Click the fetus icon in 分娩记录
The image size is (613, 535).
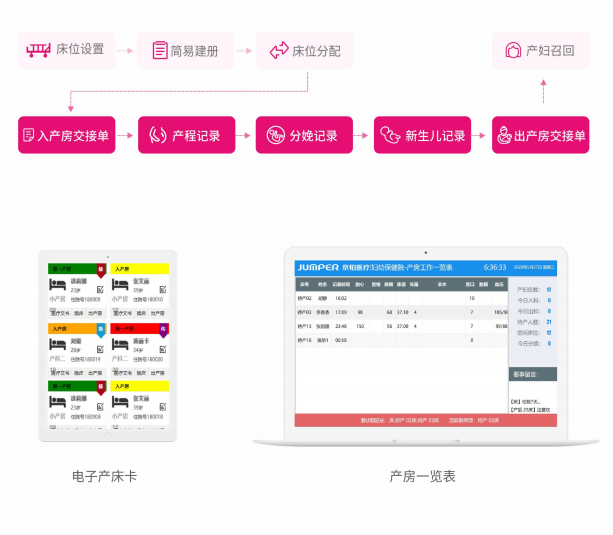tap(276, 135)
